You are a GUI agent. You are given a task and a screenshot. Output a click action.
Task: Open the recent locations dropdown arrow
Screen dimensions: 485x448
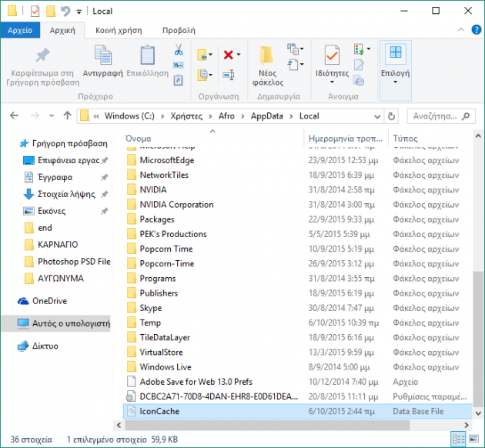52,116
